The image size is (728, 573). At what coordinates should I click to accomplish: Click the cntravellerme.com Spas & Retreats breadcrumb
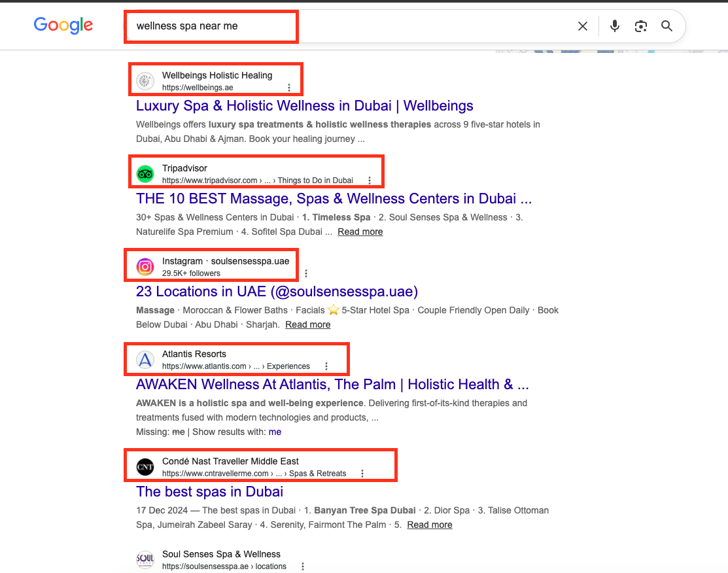(x=254, y=473)
